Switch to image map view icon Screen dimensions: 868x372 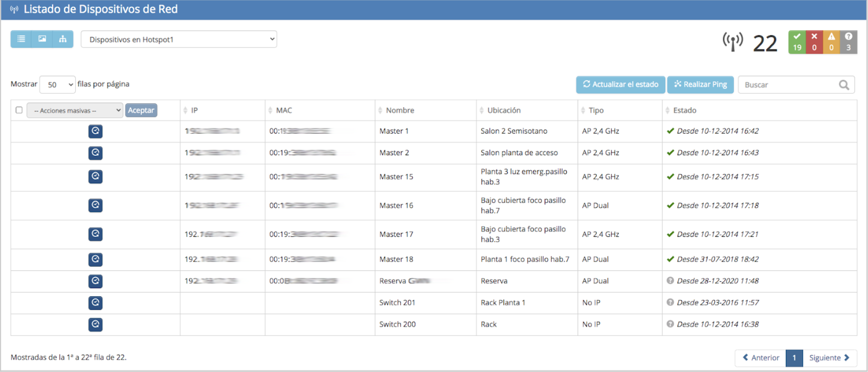[42, 39]
